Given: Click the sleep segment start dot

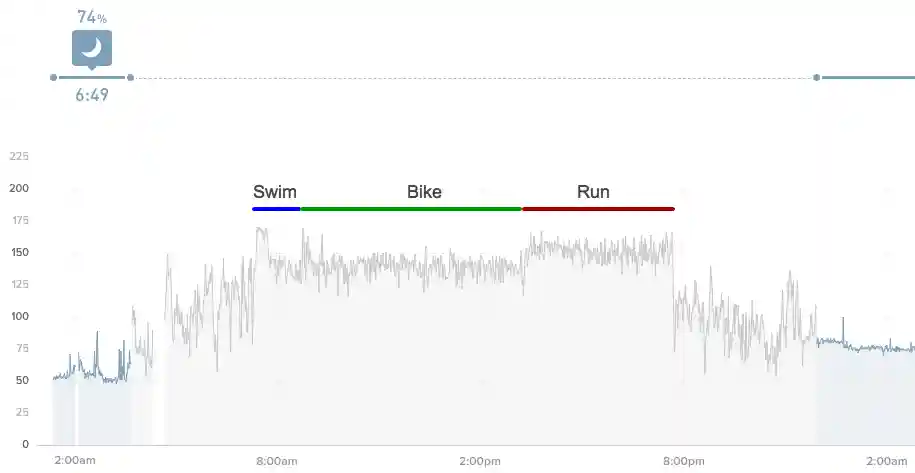Looking at the screenshot, I should (54, 78).
